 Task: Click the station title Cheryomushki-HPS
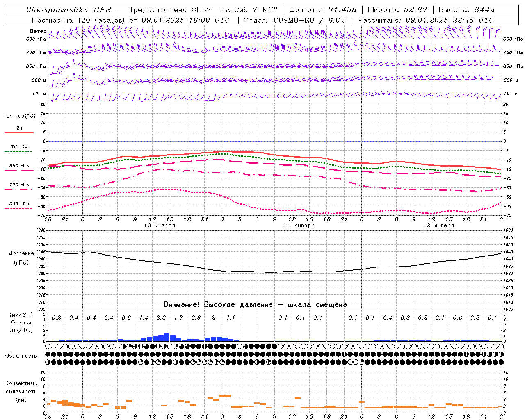coord(68,10)
